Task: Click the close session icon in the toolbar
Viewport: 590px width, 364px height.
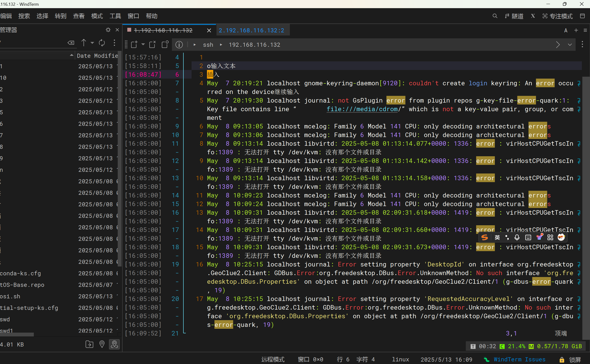Action: [x=152, y=45]
